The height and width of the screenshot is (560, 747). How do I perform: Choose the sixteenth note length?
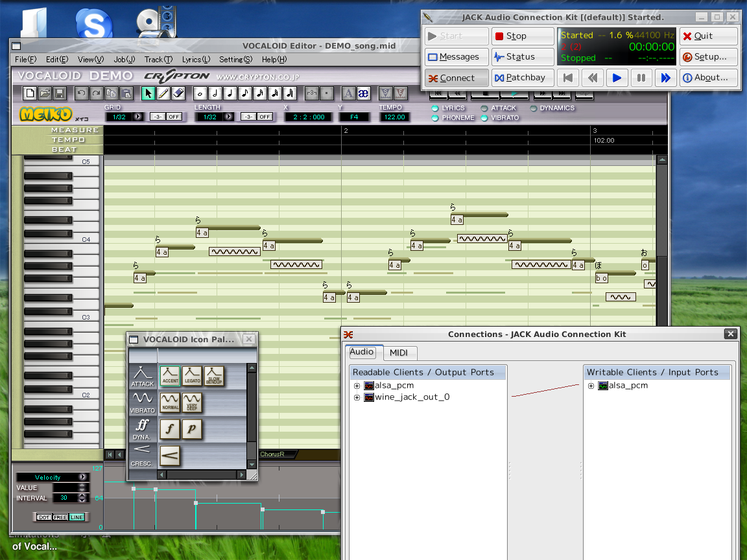coord(259,93)
